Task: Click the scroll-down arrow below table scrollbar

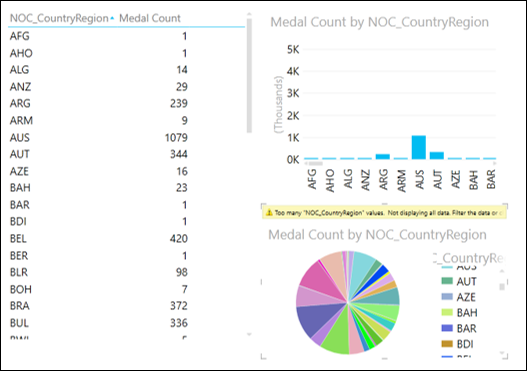Action: click(x=249, y=334)
